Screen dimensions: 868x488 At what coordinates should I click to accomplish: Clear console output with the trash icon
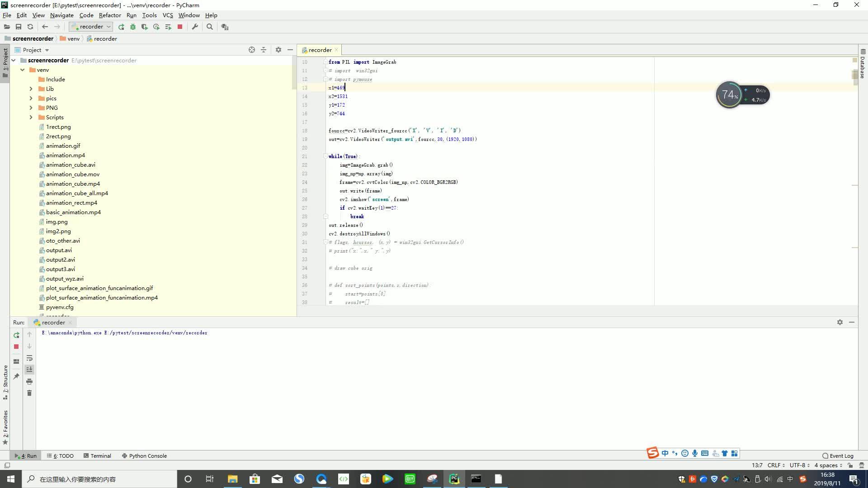tap(29, 393)
